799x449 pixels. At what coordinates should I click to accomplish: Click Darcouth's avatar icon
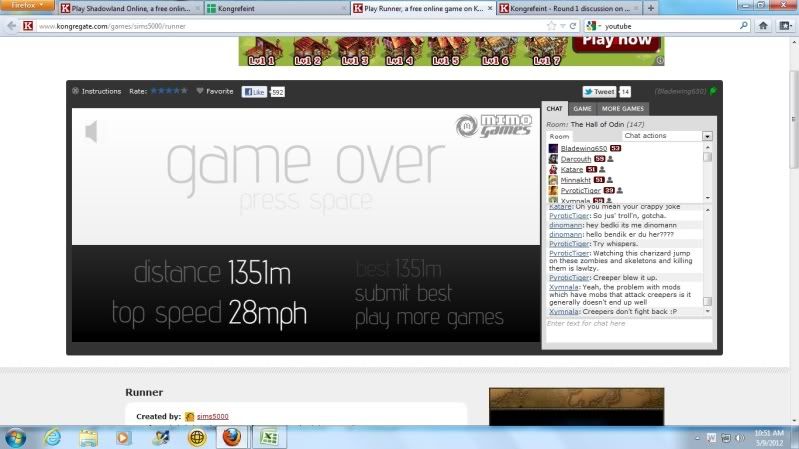553,159
